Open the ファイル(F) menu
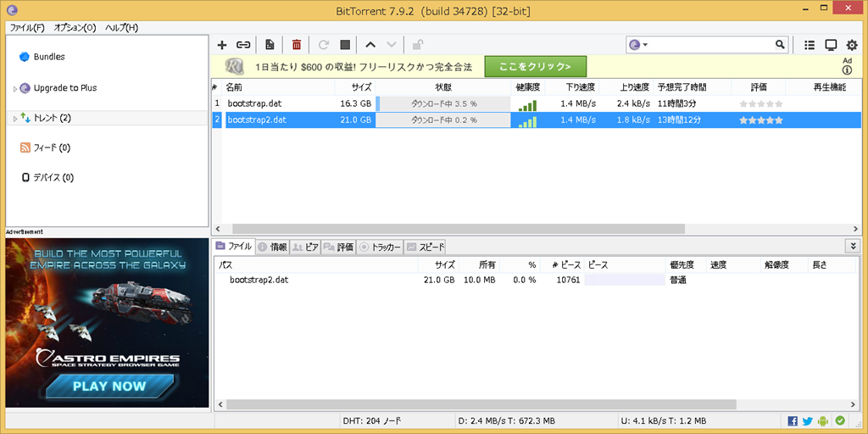 point(27,28)
